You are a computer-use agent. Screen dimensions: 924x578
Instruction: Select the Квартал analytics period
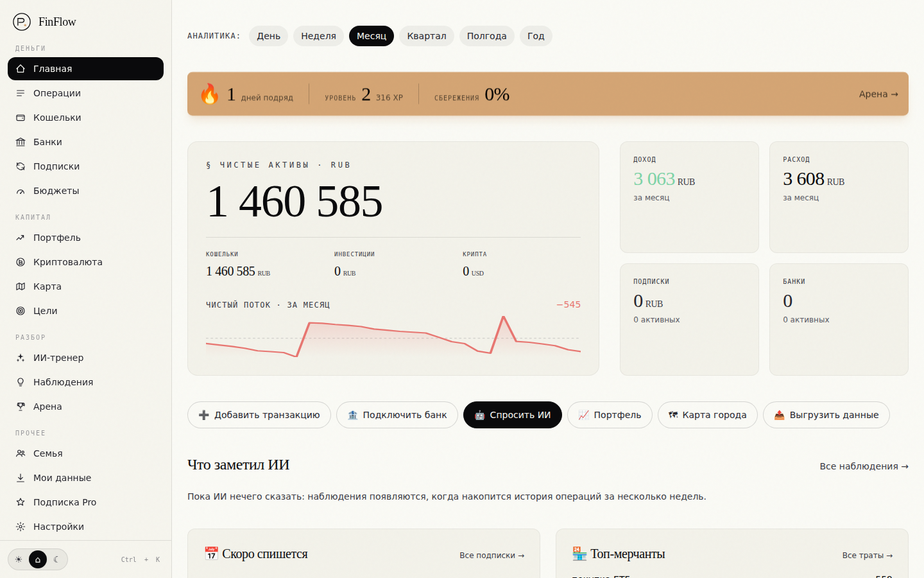click(427, 36)
